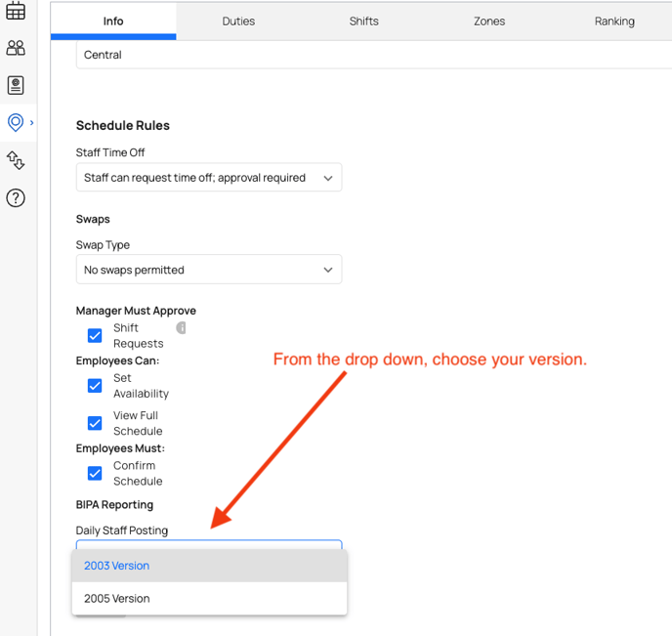Select the 2003 Version option
Viewport: 672px width, 636px height.
(209, 566)
